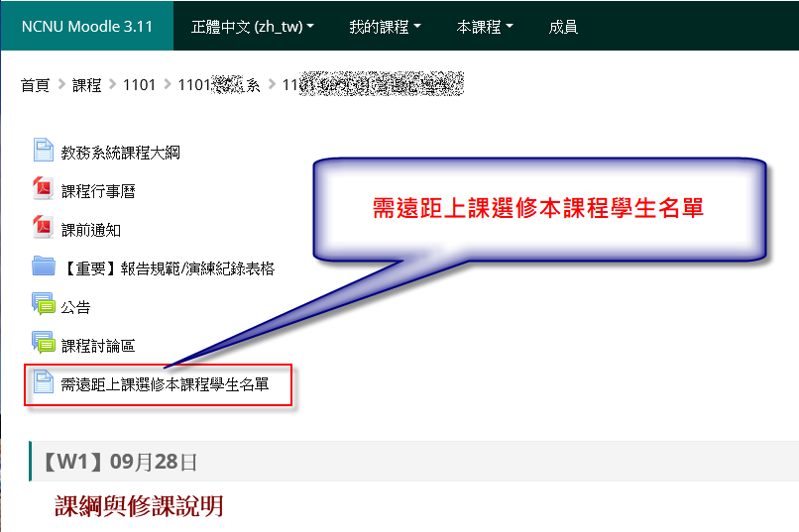Screen dimensions: 799x532
Task: Click the PDF icon for 課程行事曆
Action: (x=43, y=189)
